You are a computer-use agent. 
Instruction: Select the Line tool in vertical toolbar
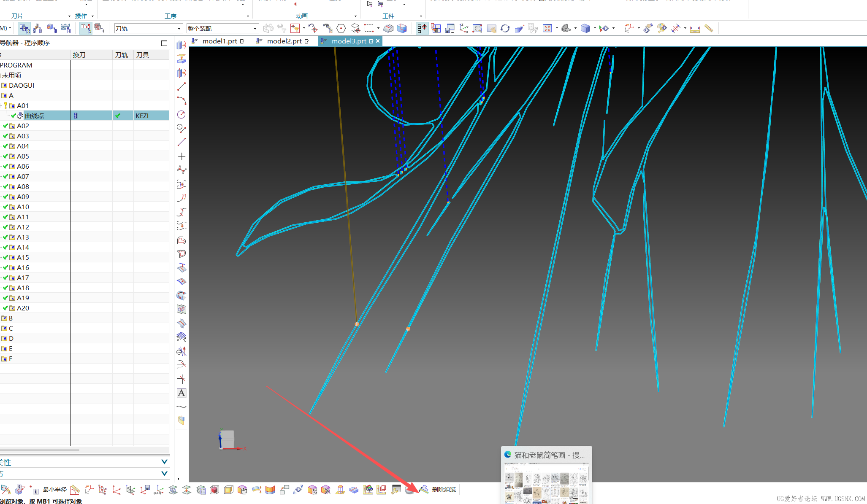tap(182, 86)
